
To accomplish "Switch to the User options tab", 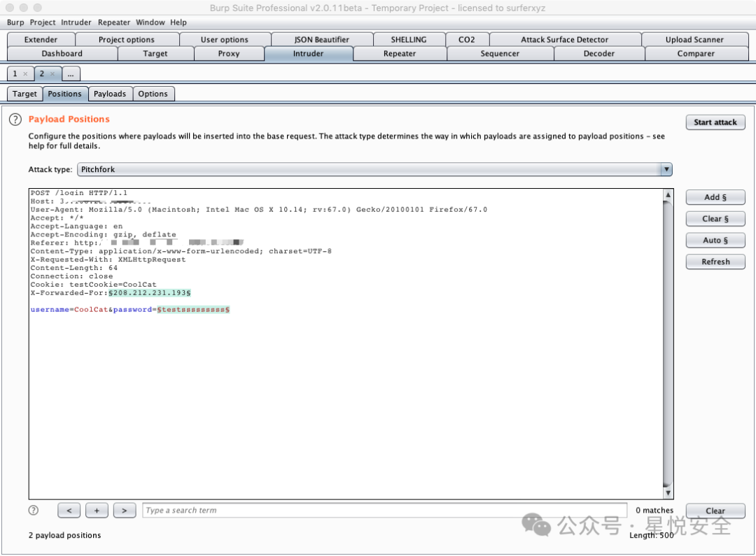I will [x=225, y=39].
